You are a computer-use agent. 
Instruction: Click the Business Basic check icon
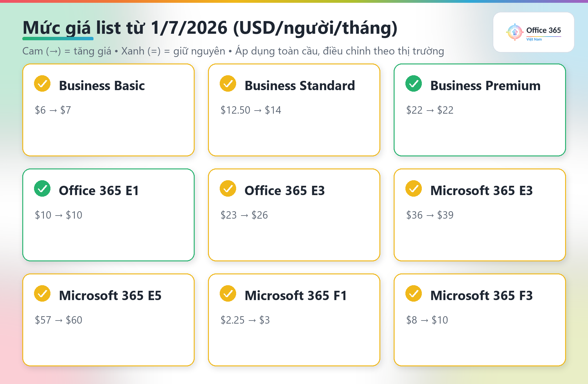(x=42, y=84)
